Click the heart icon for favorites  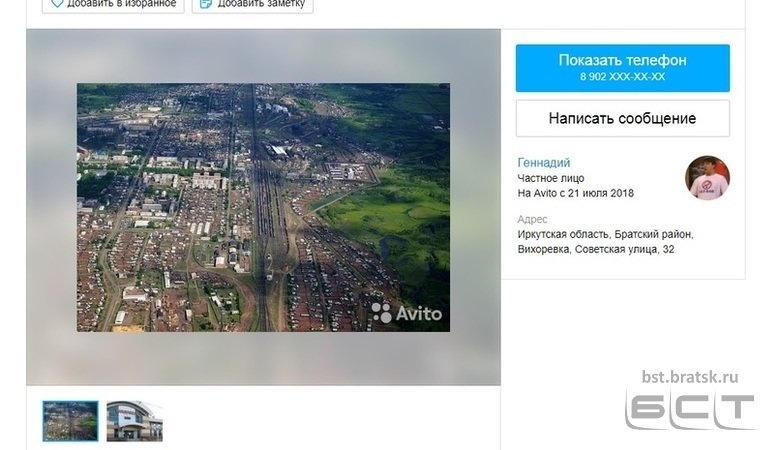tap(57, 4)
